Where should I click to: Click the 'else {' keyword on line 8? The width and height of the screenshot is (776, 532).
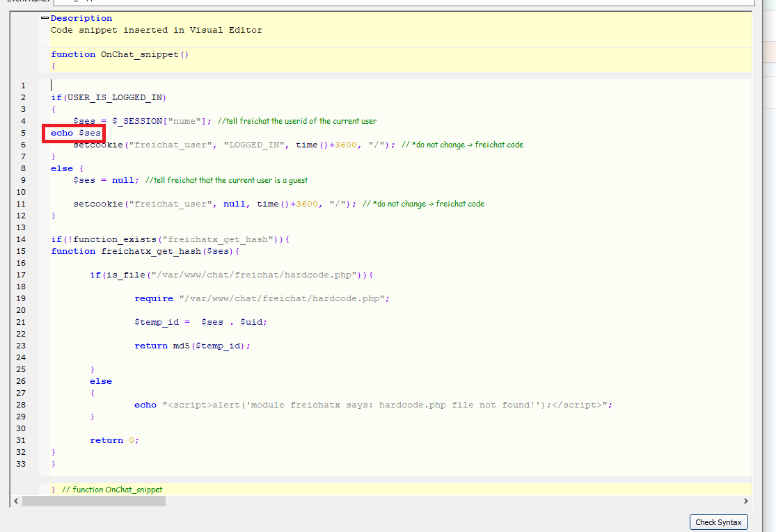(x=68, y=168)
